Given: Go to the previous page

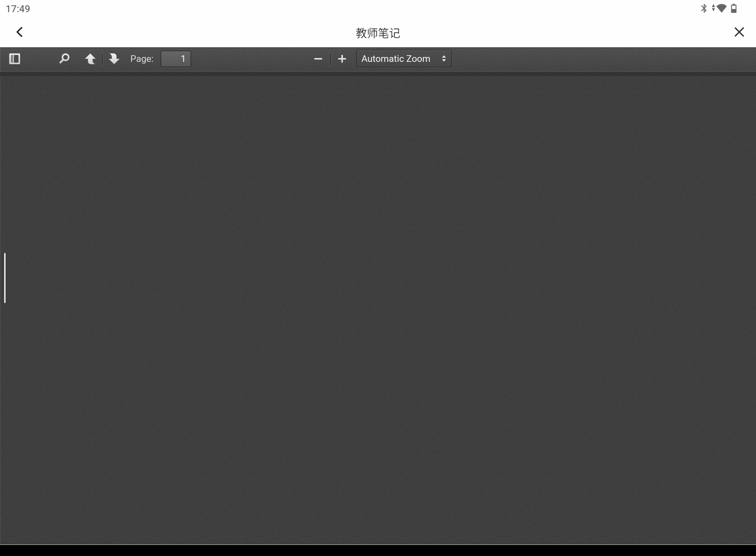Looking at the screenshot, I should pos(90,59).
